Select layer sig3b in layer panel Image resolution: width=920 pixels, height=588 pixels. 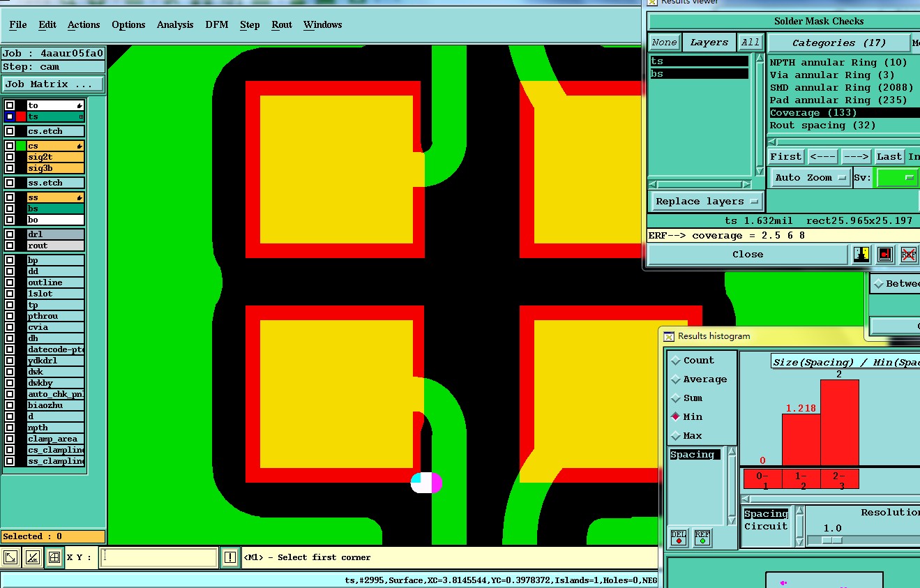pos(55,168)
